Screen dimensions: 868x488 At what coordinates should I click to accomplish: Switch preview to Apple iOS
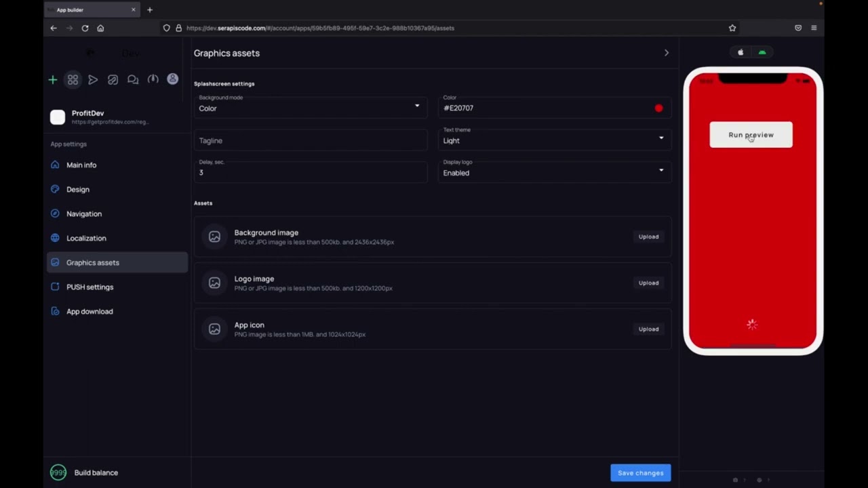point(741,52)
